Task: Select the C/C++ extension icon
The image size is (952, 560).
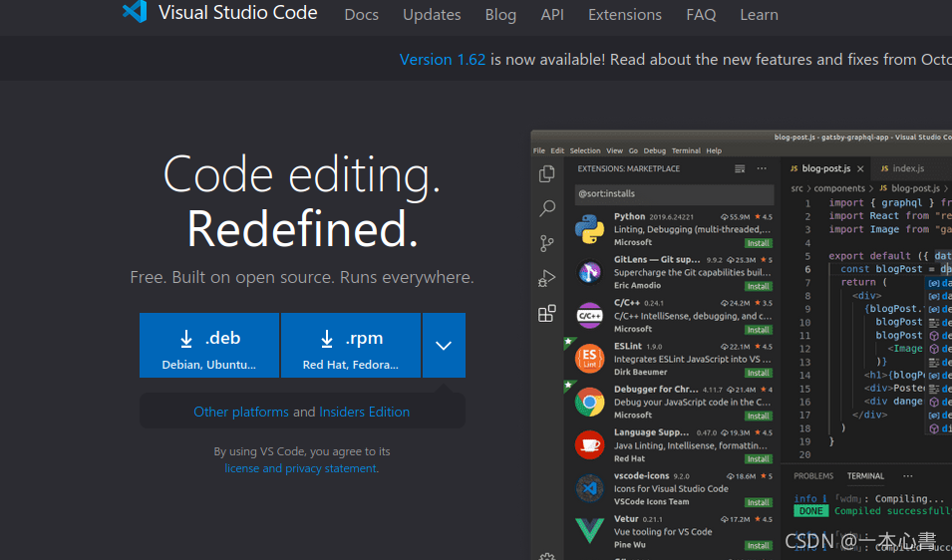Action: 589,316
